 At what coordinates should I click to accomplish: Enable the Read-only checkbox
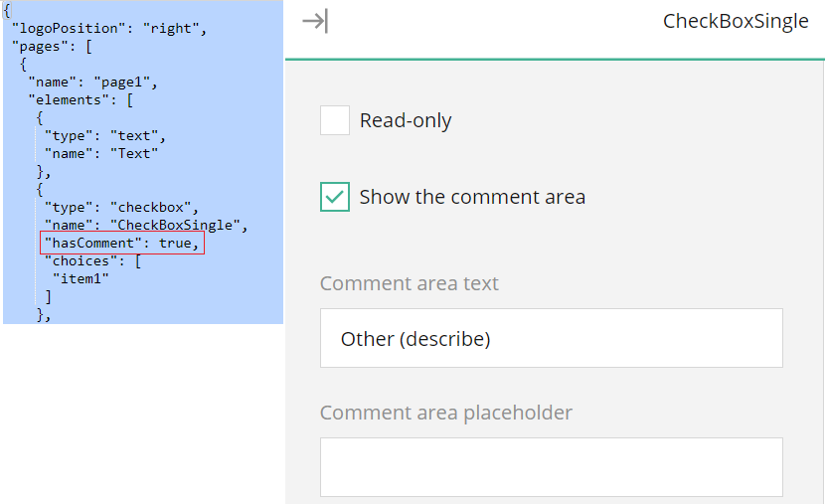click(x=335, y=120)
